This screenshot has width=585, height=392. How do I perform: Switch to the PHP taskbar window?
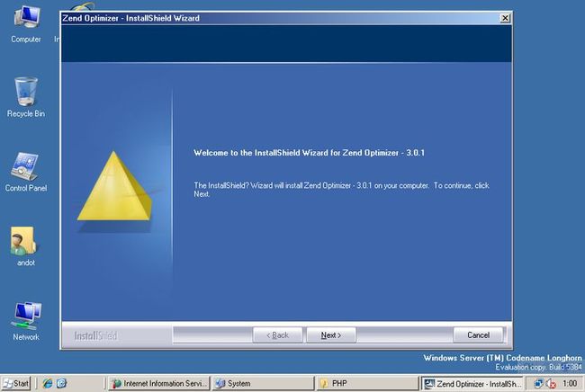(367, 383)
